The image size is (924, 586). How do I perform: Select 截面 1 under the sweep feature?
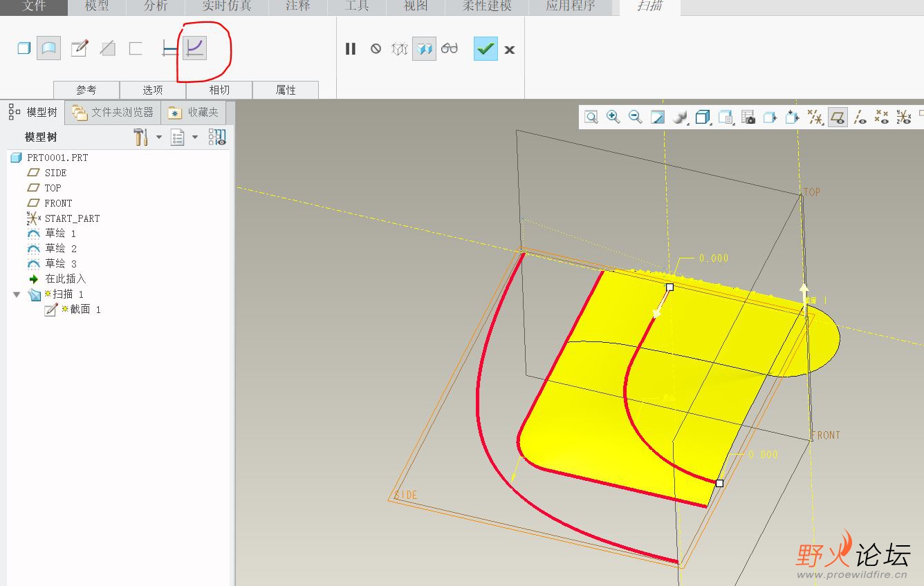(85, 310)
